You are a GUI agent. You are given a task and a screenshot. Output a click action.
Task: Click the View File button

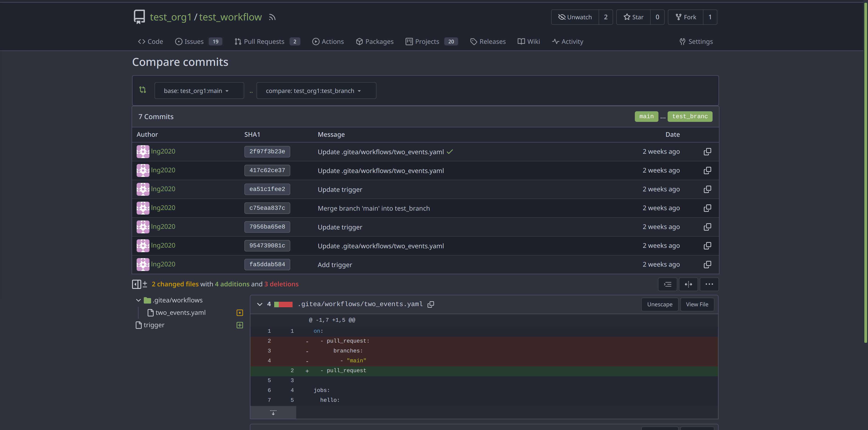click(x=697, y=304)
